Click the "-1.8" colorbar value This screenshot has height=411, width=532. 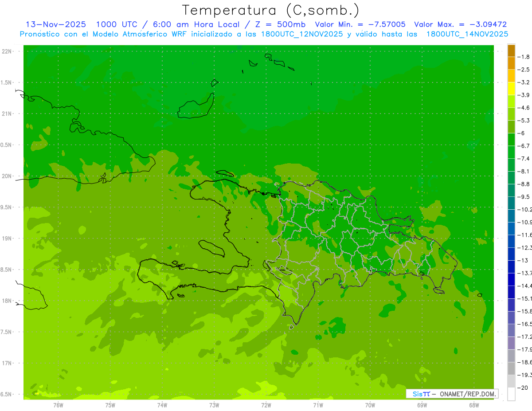coord(524,57)
